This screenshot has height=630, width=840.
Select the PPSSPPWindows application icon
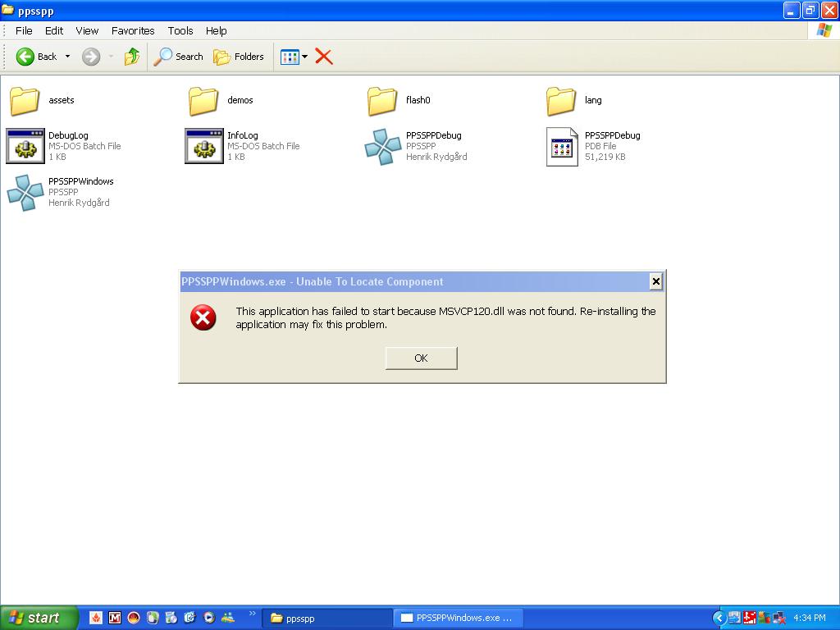point(25,193)
